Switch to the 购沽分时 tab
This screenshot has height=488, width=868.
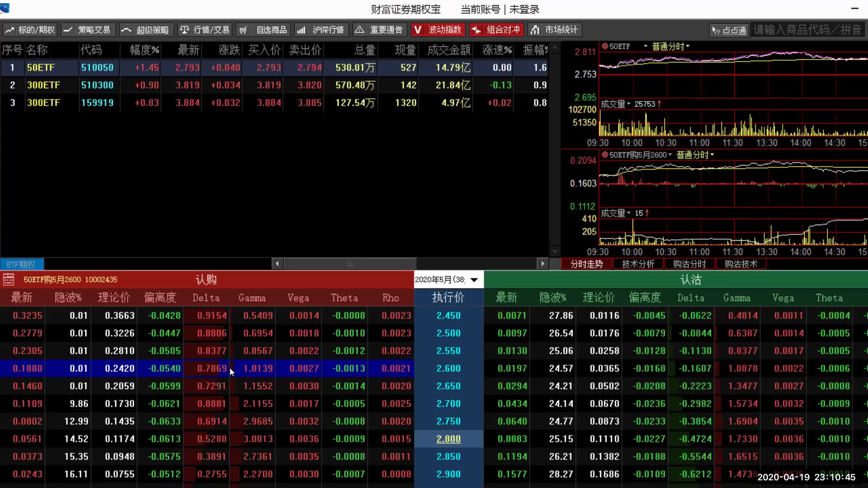pyautogui.click(x=689, y=264)
